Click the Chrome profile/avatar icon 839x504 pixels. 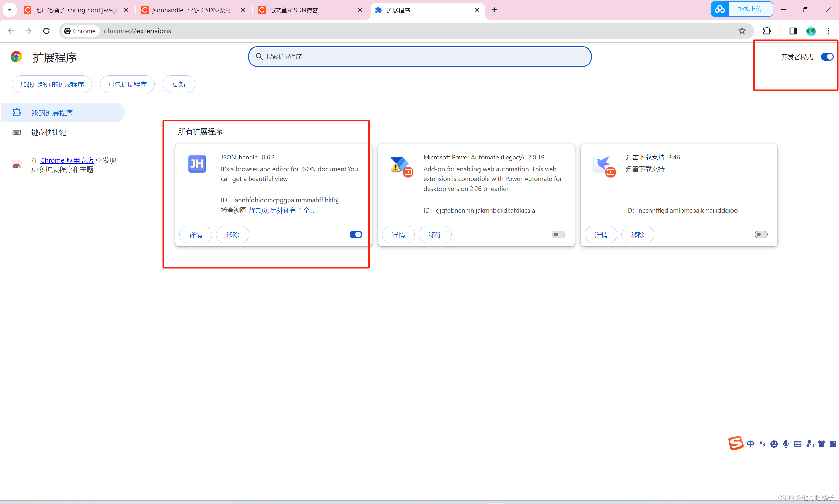coord(811,31)
